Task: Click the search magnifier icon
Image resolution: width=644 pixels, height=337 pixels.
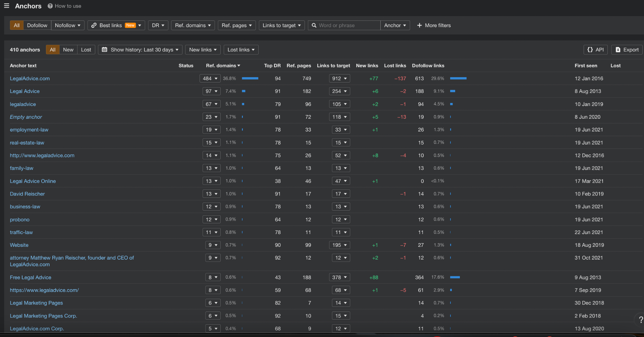Action: click(314, 25)
